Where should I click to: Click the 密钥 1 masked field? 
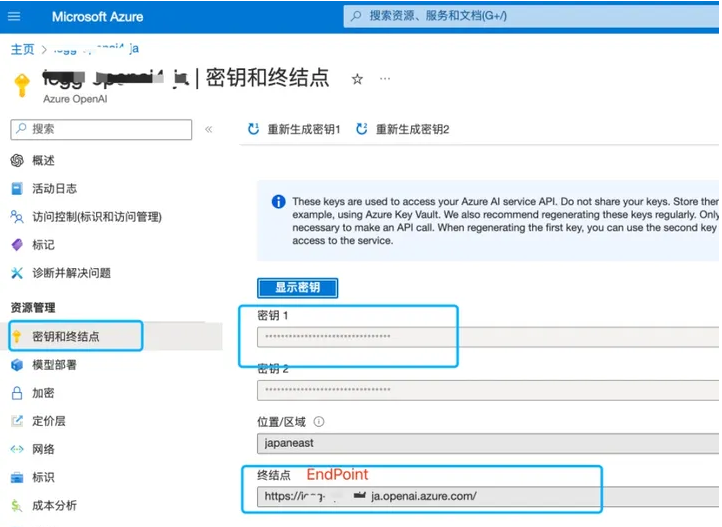click(488, 337)
